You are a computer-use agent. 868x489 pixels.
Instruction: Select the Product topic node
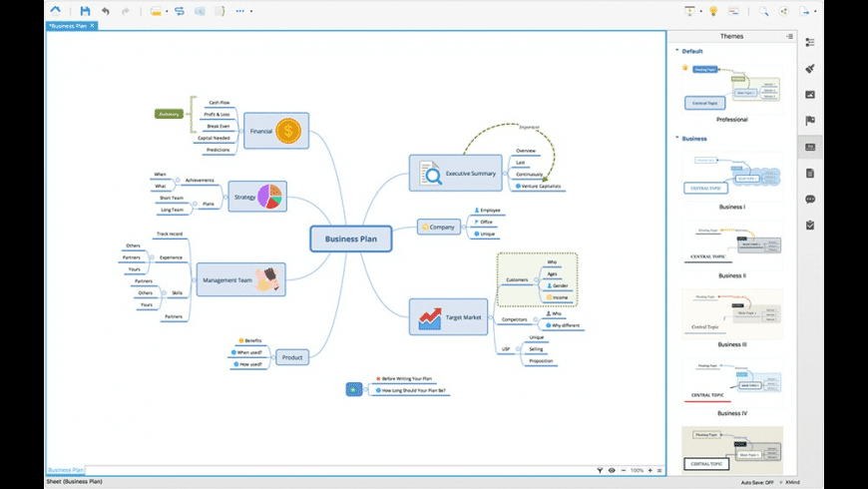292,357
